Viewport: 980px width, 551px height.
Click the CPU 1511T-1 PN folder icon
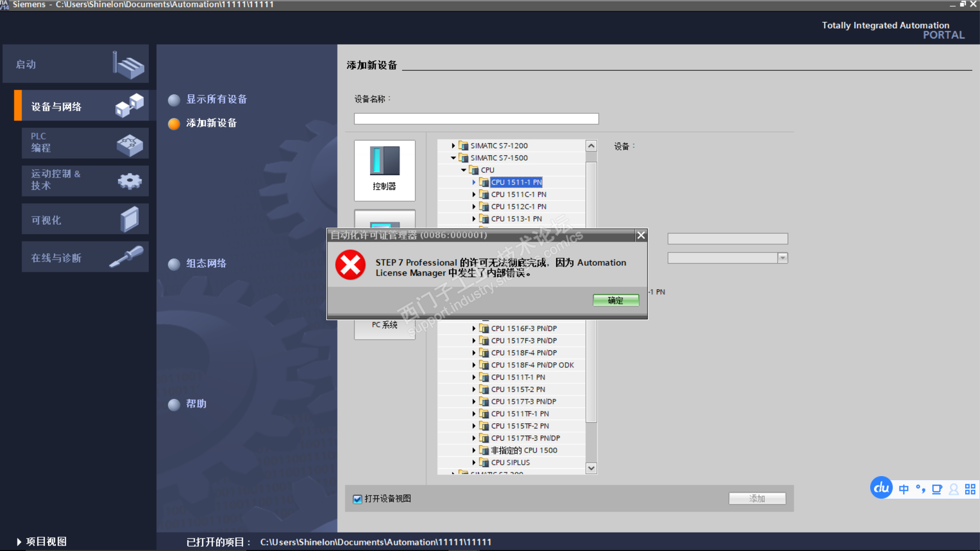click(484, 377)
